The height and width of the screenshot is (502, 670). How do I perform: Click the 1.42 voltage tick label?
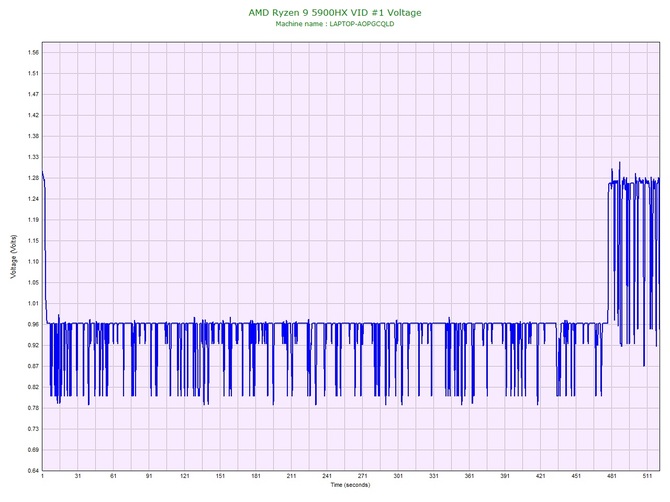pyautogui.click(x=33, y=115)
